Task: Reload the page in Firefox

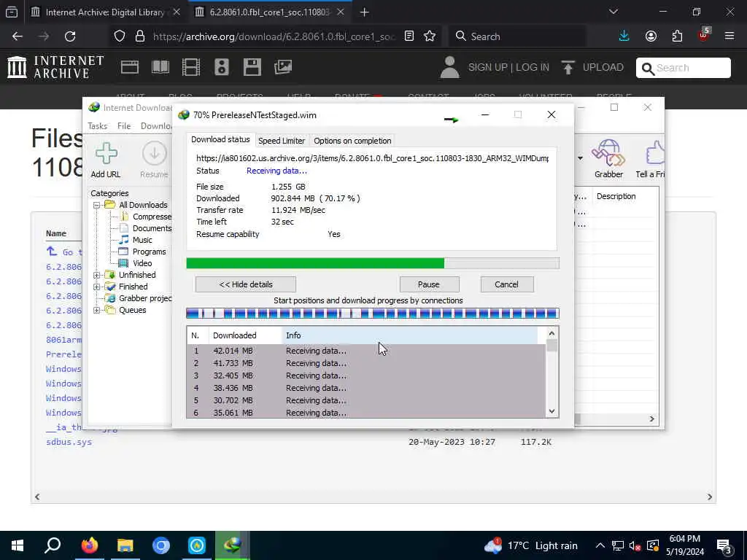Action: (x=70, y=36)
